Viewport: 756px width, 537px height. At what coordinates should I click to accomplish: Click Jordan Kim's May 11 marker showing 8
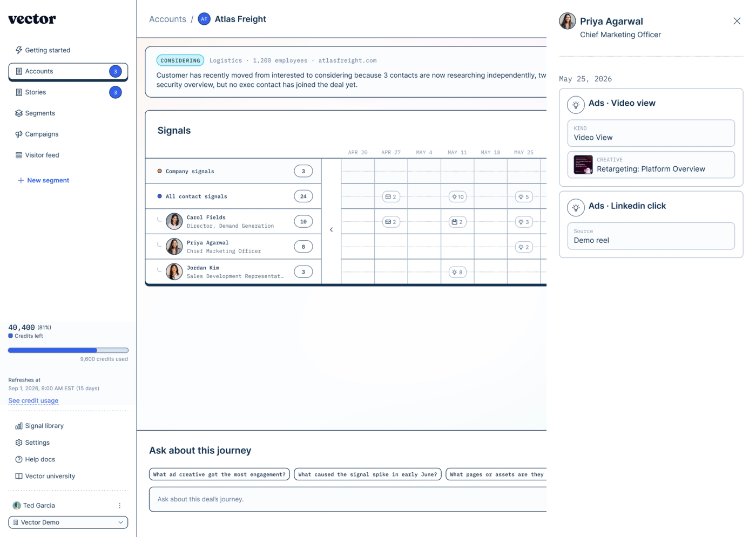pos(457,273)
